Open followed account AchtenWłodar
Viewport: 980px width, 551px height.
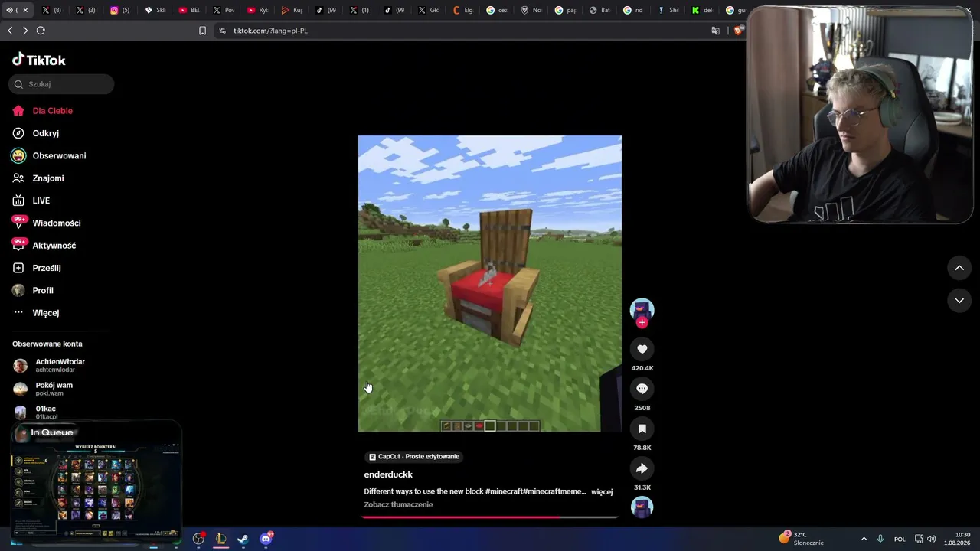tap(60, 365)
